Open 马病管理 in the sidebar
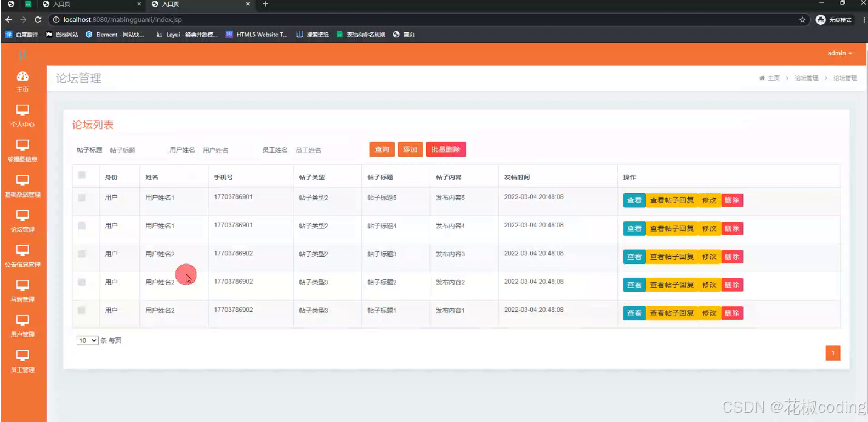This screenshot has height=422, width=868. (22, 291)
